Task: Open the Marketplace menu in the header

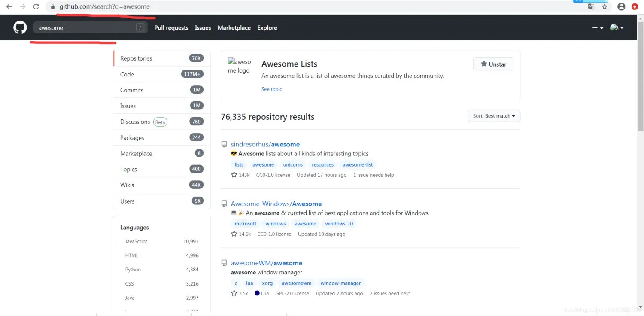Action: pos(234,27)
